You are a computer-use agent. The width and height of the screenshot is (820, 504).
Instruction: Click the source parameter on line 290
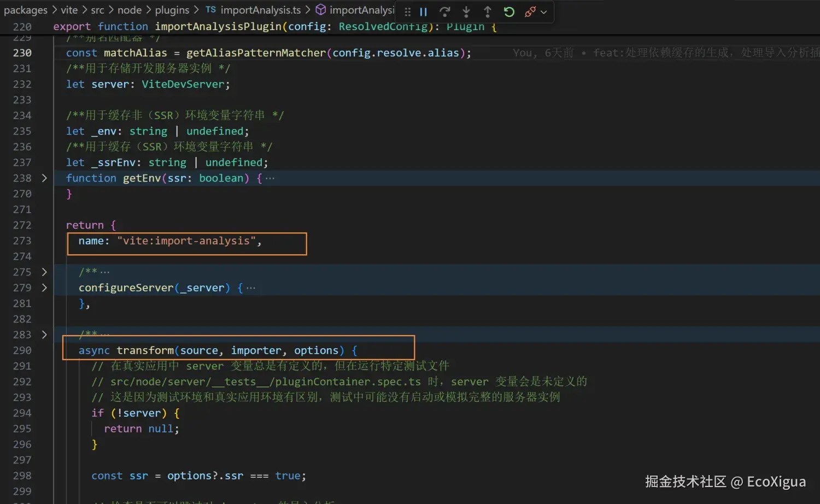(200, 350)
